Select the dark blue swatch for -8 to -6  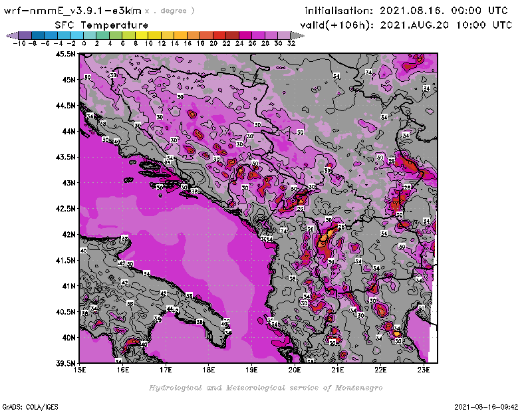point(39,35)
